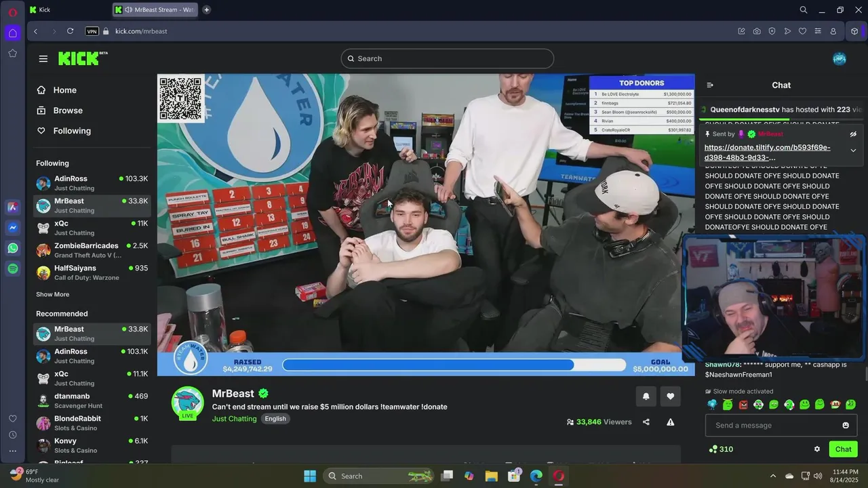
Task: Add page to bookmarks heart icon
Action: (x=802, y=31)
